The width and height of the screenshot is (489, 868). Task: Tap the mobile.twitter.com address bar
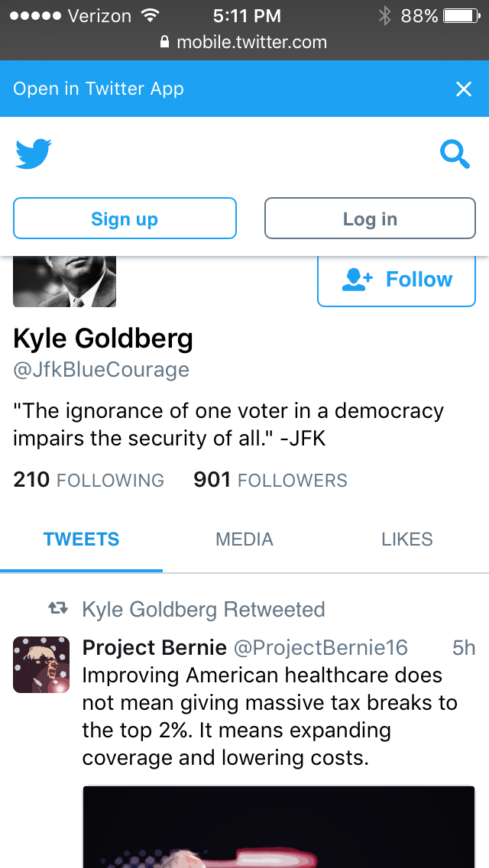(x=244, y=43)
